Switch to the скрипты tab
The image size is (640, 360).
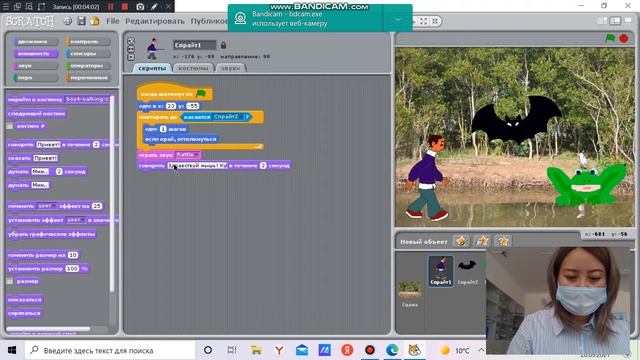pos(152,68)
